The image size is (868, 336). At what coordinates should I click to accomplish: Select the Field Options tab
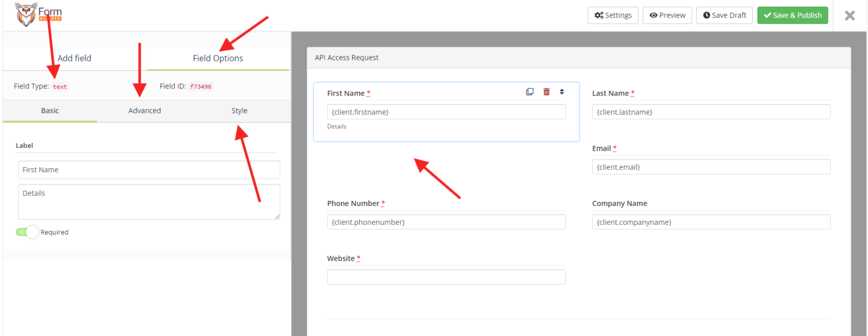[218, 58]
